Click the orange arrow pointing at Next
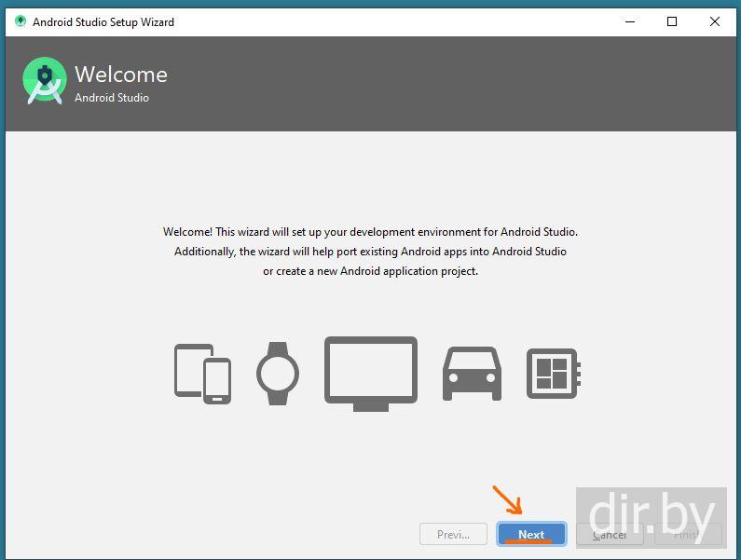Viewport: 741px width, 560px height. 508,500
